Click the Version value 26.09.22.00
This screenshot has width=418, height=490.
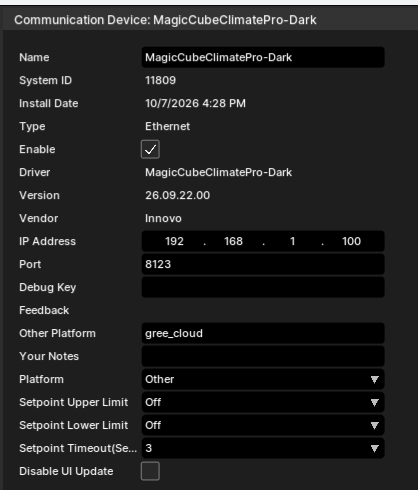coord(177,195)
